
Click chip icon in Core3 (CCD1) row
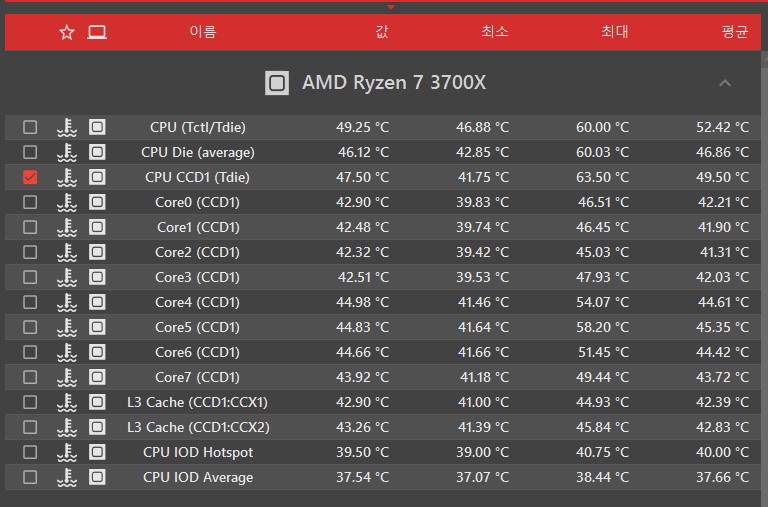click(x=97, y=277)
